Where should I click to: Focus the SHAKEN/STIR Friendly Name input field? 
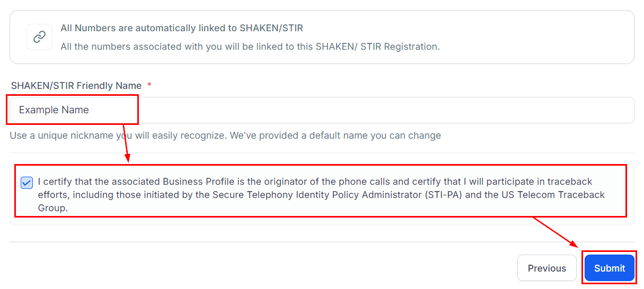click(371, 110)
